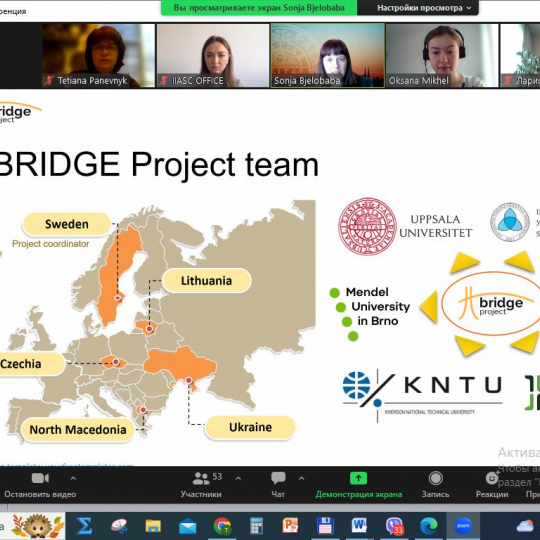Click the Ukraine label on the map
Image resolution: width=540 pixels, height=540 pixels.
pos(250,427)
